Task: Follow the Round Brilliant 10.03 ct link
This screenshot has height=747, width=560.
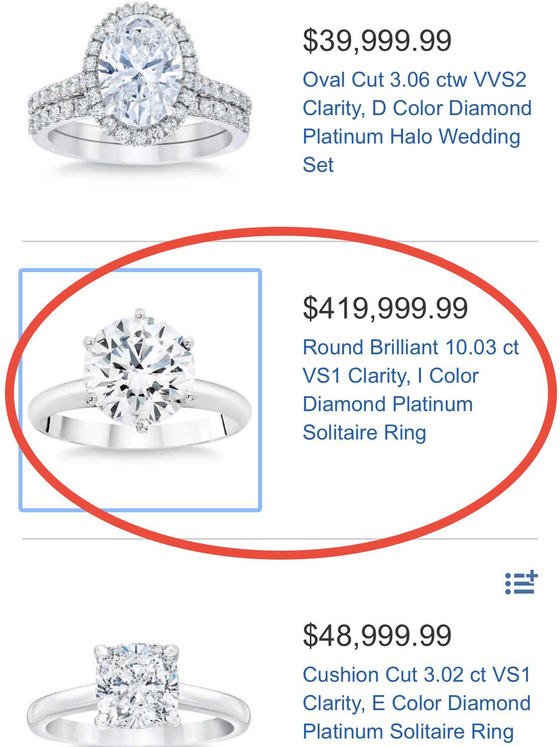Action: pos(411,347)
